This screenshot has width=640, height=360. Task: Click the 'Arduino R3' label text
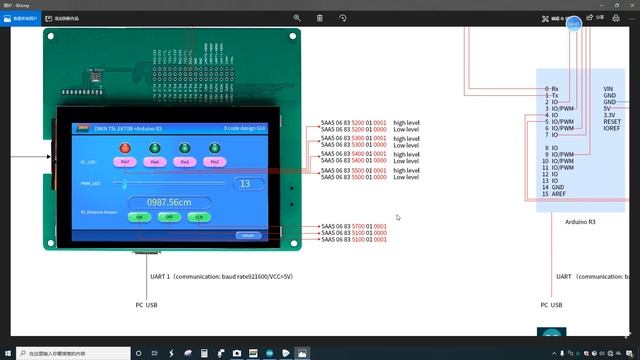point(580,222)
